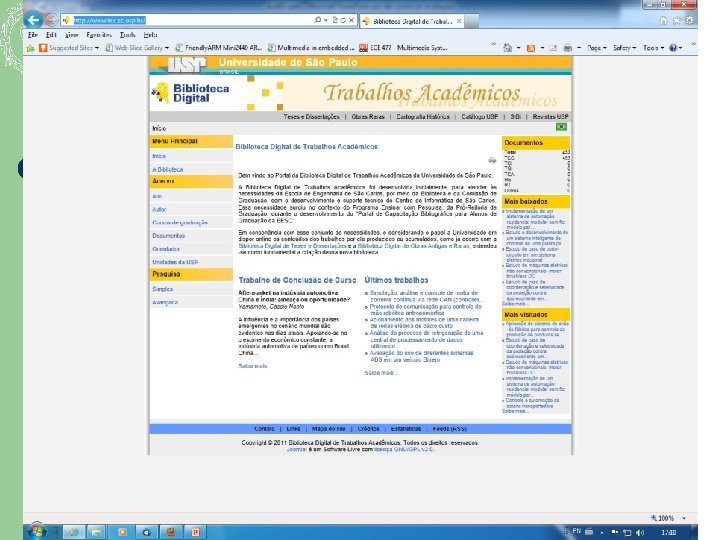Open the ECE 477 favorite link
Viewport: 720px width, 540px height.
403,48
